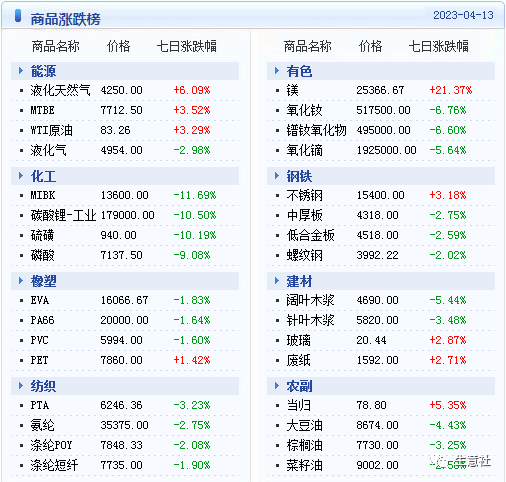Select the 大豆油 commodity
This screenshot has height=482, width=506.
click(x=304, y=425)
